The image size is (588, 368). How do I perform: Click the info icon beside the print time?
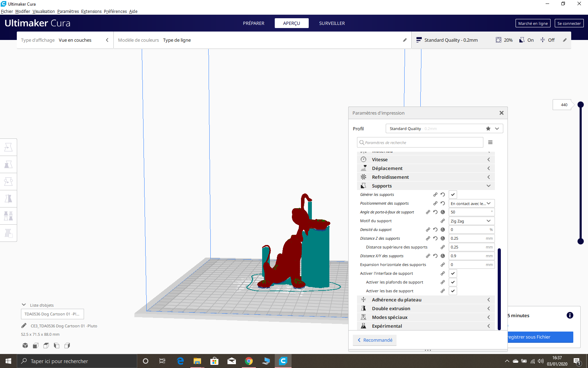570,315
